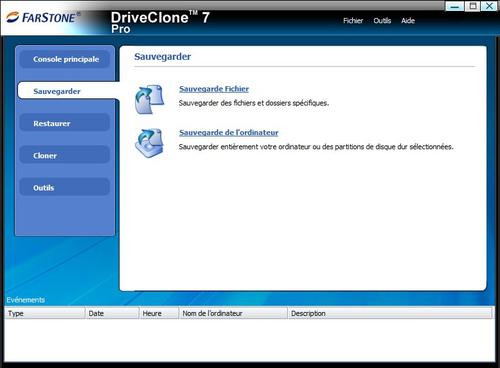Sort events by the Description column

[x=390, y=313]
